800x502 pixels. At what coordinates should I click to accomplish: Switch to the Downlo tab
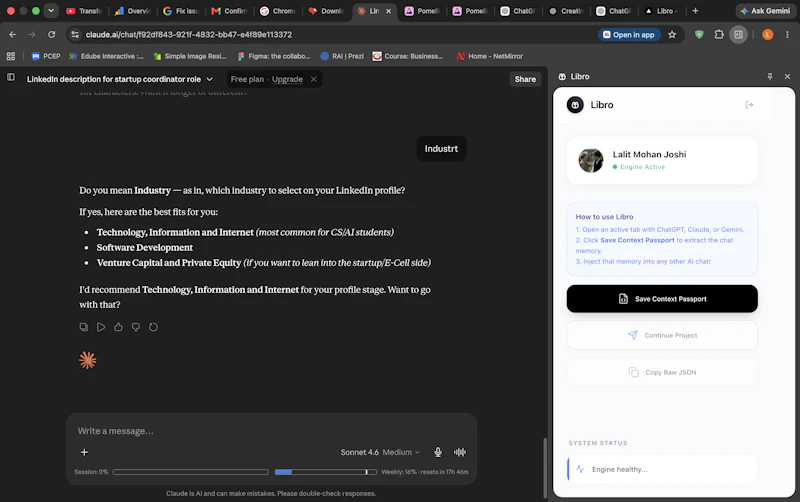[x=327, y=11]
